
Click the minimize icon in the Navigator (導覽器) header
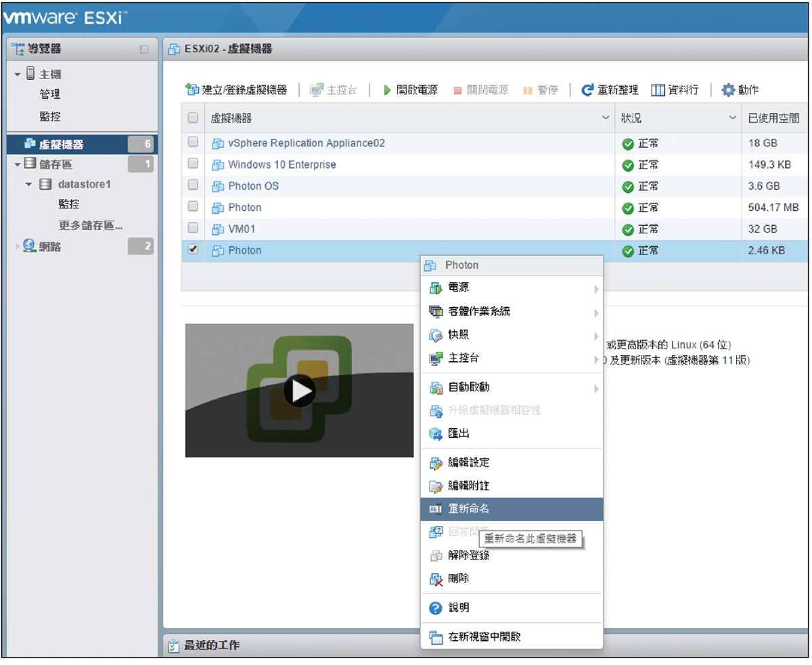click(143, 49)
